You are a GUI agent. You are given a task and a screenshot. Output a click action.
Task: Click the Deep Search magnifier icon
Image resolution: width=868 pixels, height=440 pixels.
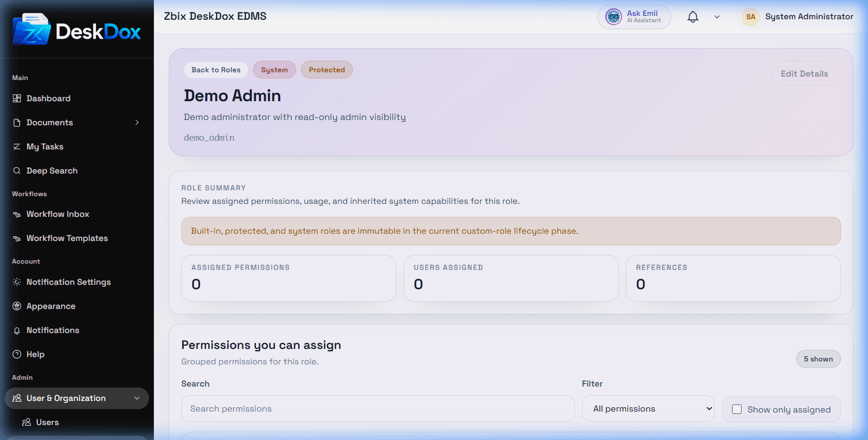[17, 171]
